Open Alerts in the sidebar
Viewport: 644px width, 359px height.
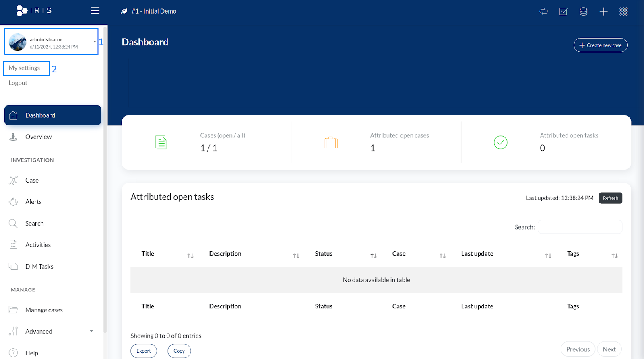point(33,202)
